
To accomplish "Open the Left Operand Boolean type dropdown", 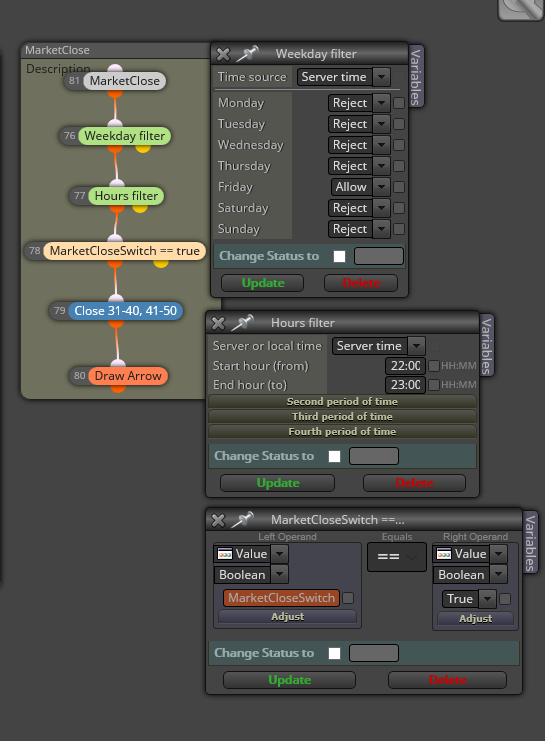I will point(251,575).
